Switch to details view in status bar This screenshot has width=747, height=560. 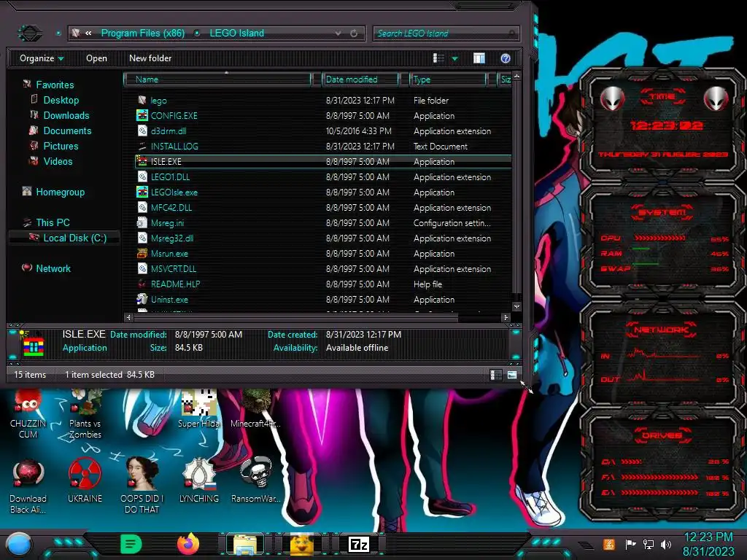(x=496, y=375)
